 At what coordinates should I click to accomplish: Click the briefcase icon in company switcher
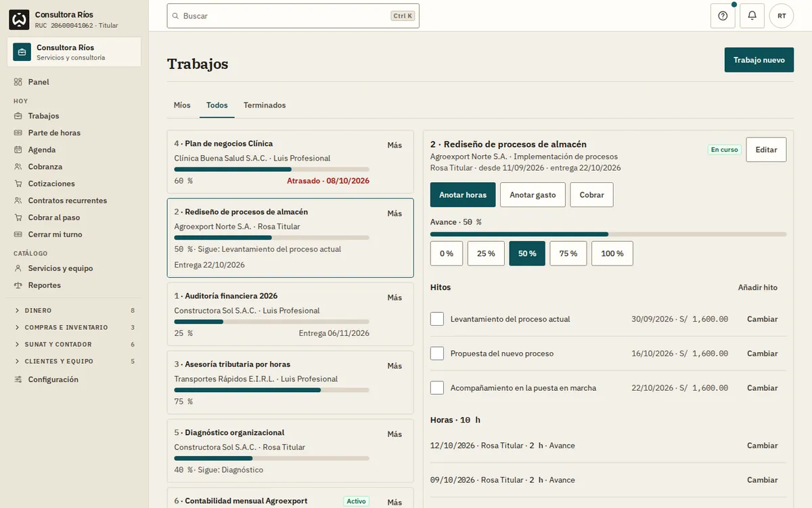tap(22, 52)
